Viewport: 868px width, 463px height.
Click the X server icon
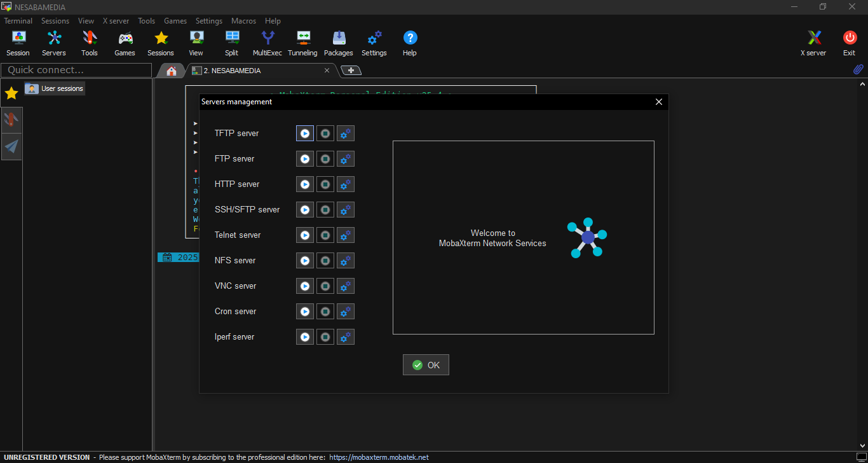click(x=813, y=43)
